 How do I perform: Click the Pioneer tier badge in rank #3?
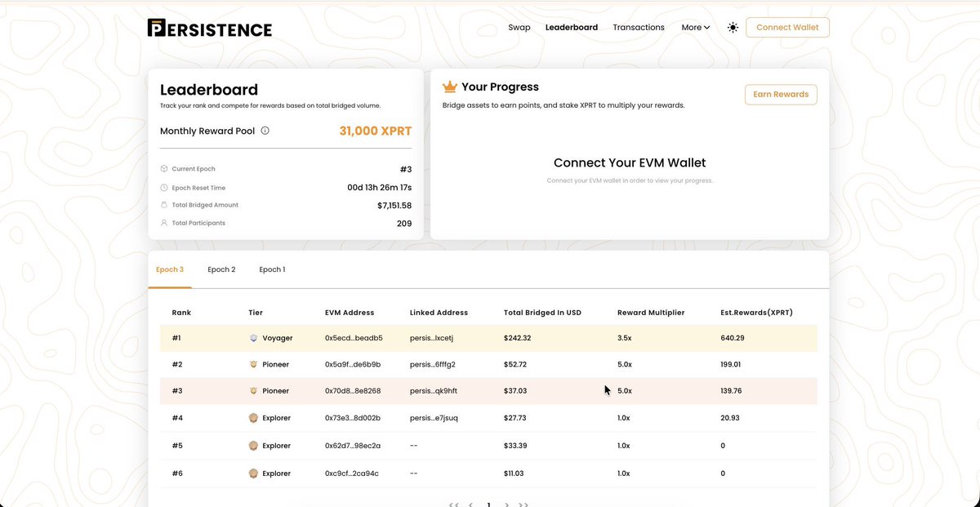coord(253,391)
